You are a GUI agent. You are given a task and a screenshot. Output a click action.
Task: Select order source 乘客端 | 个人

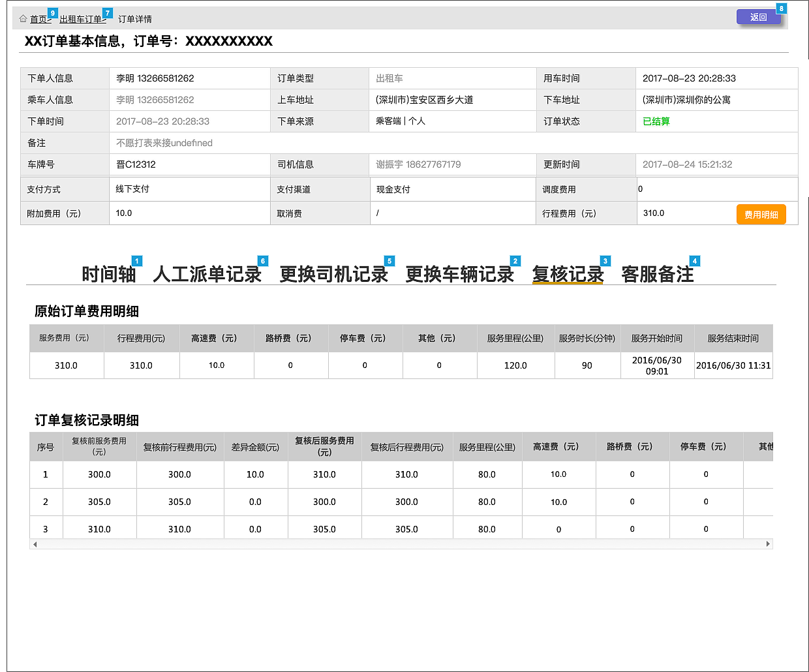(x=401, y=121)
